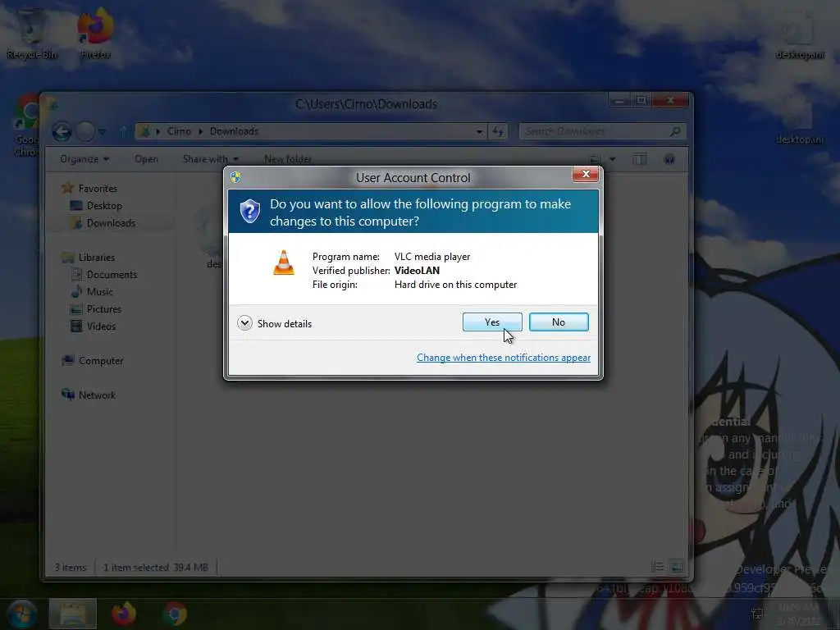
Task: Expand Show details chevron in UAC dialog
Action: [x=244, y=323]
